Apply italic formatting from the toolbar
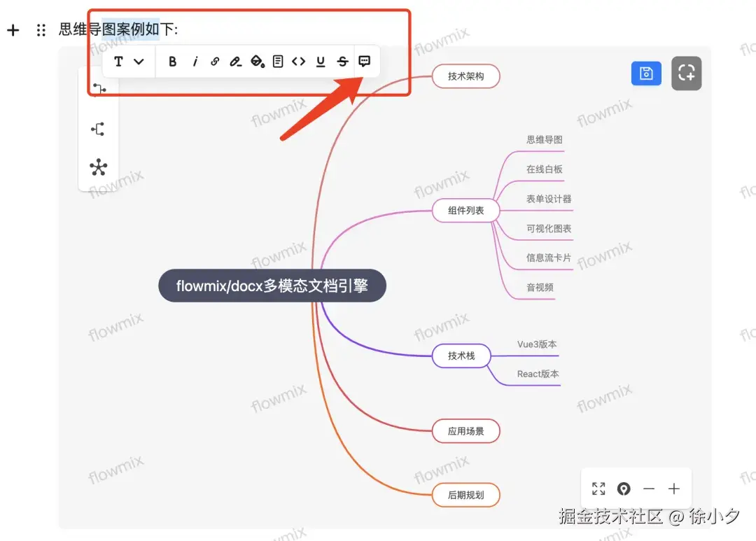The height and width of the screenshot is (541, 756). pyautogui.click(x=195, y=62)
